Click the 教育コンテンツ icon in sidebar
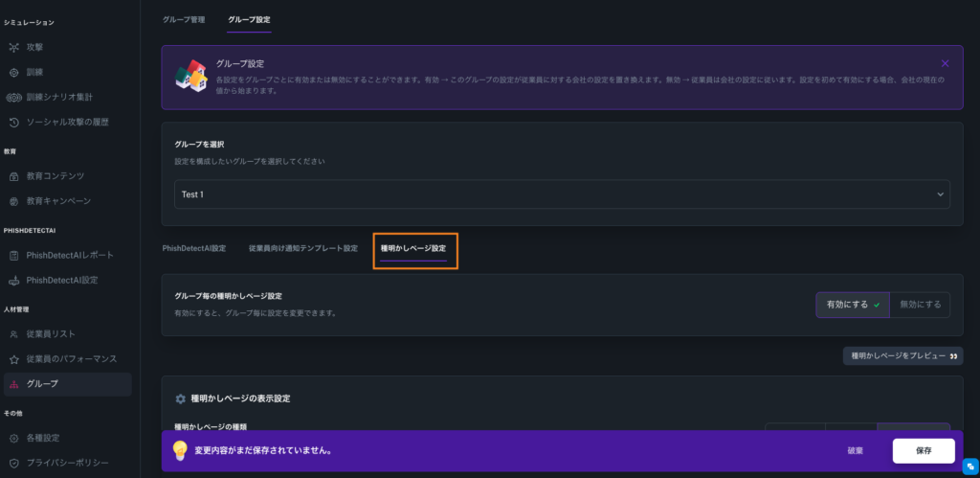Image resolution: width=980 pixels, height=478 pixels. pos(13,176)
